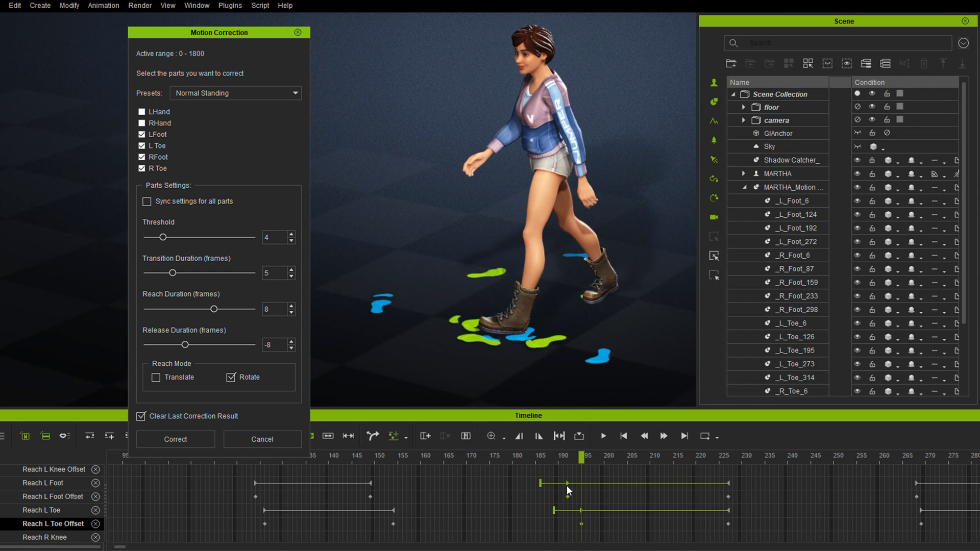Viewport: 980px width, 551px height.
Task: Go to the next frame in Timeline
Action: click(x=664, y=436)
